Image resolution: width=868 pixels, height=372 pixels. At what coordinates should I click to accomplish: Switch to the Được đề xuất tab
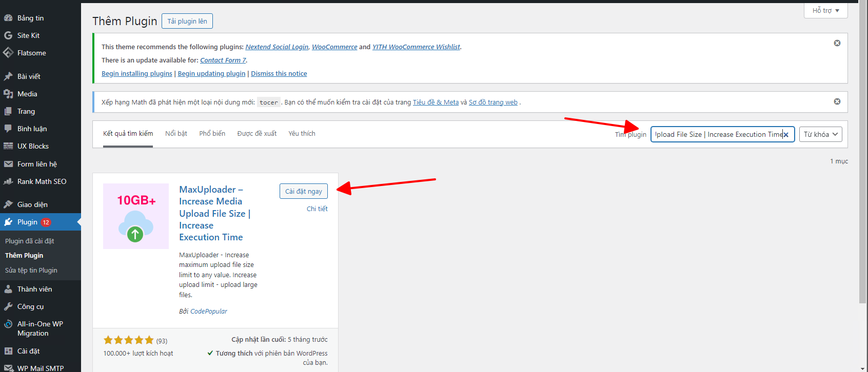[257, 134]
